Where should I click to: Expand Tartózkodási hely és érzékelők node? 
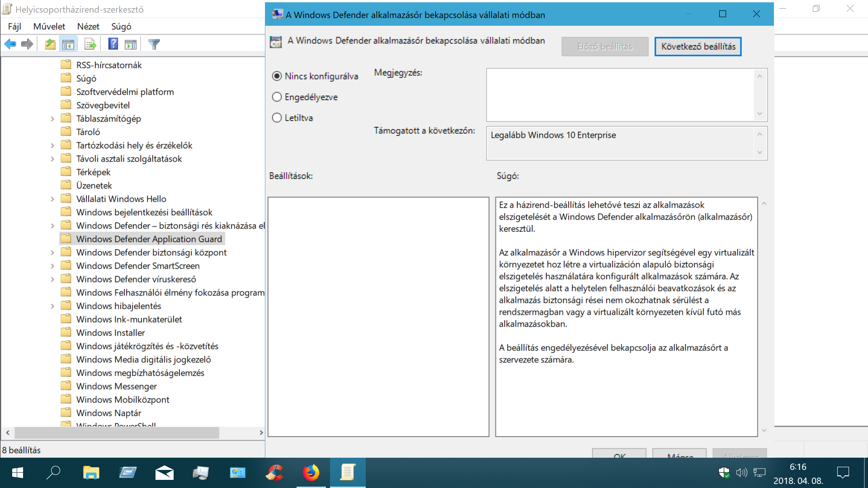click(x=52, y=145)
